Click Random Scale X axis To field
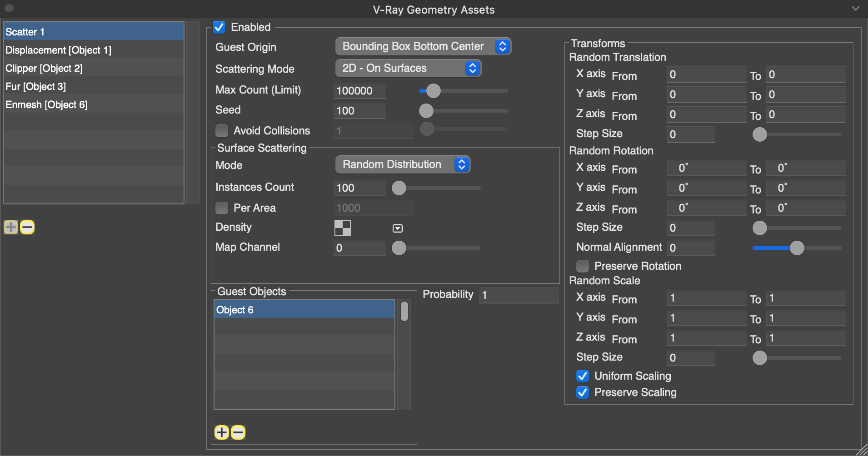The image size is (868, 456). tap(806, 298)
